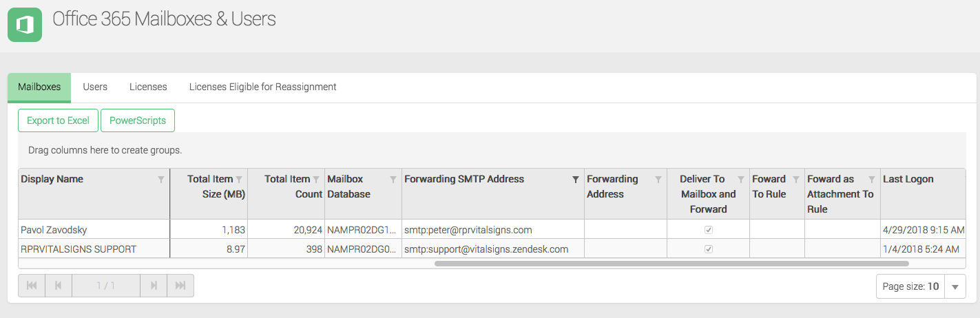Select the RPRVITALSIGNS SUPPORT name cell
Image resolution: width=980 pixels, height=318 pixels.
[94, 249]
